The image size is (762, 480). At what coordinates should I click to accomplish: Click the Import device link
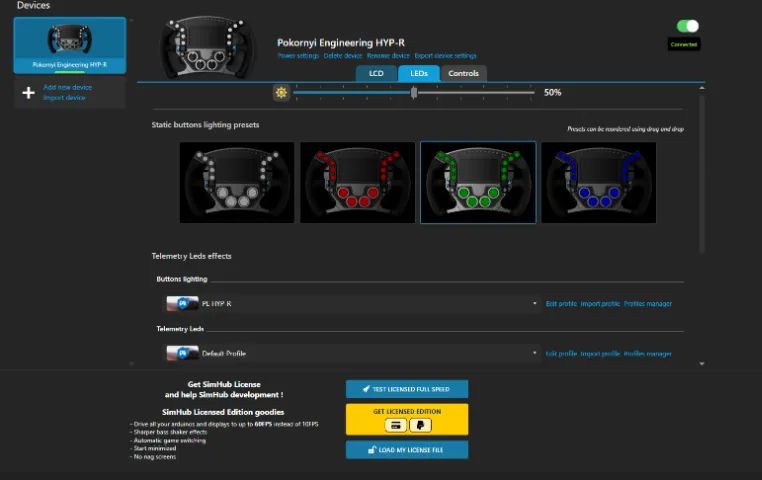[x=64, y=98]
